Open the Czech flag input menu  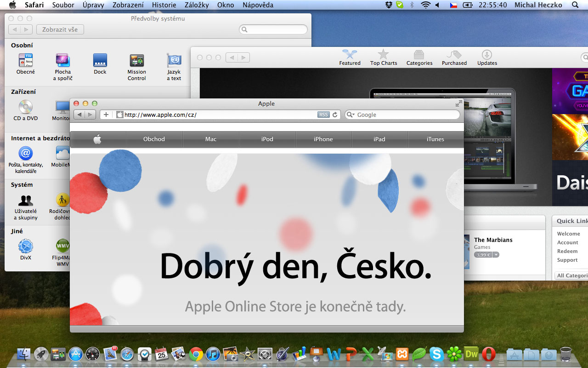(x=453, y=5)
